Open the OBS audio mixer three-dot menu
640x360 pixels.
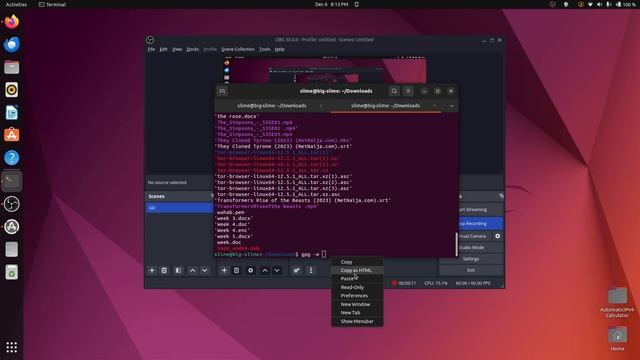pyautogui.click(x=311, y=270)
